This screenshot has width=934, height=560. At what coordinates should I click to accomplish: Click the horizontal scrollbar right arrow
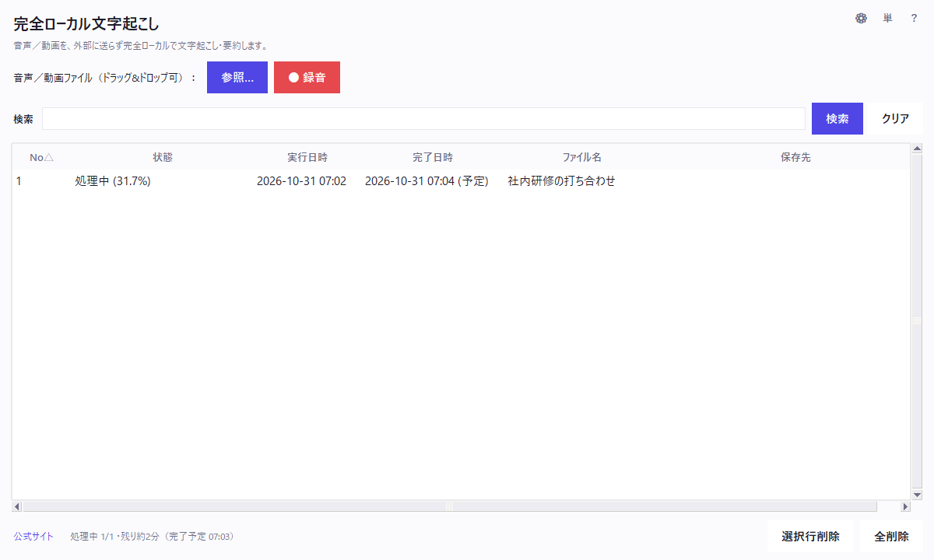click(905, 506)
